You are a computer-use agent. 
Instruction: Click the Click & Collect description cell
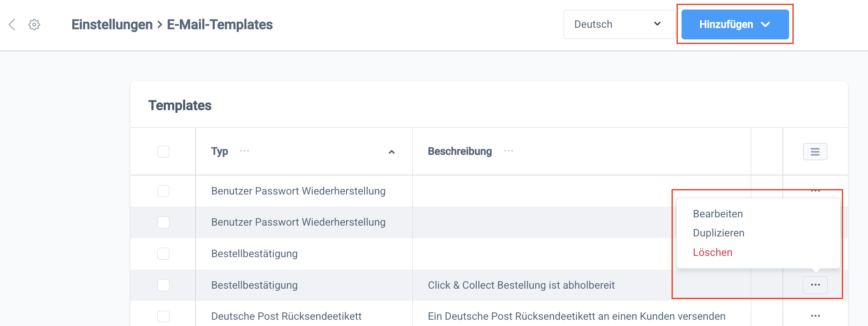click(521, 285)
